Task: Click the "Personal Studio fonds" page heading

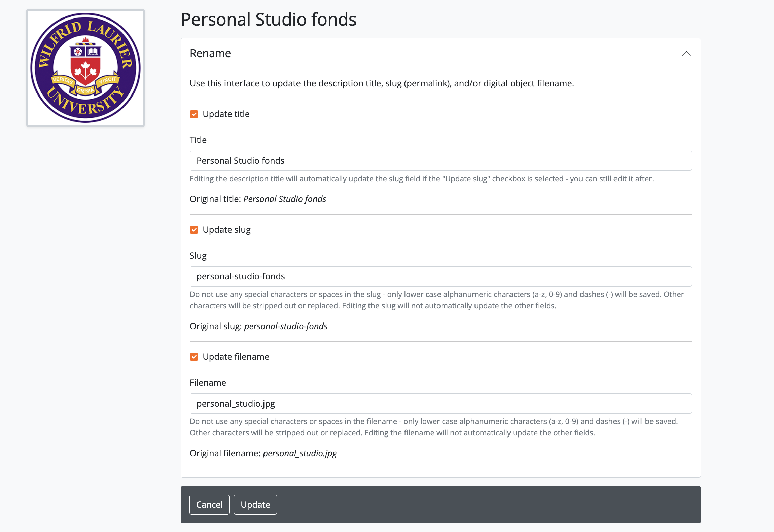Action: 269,20
